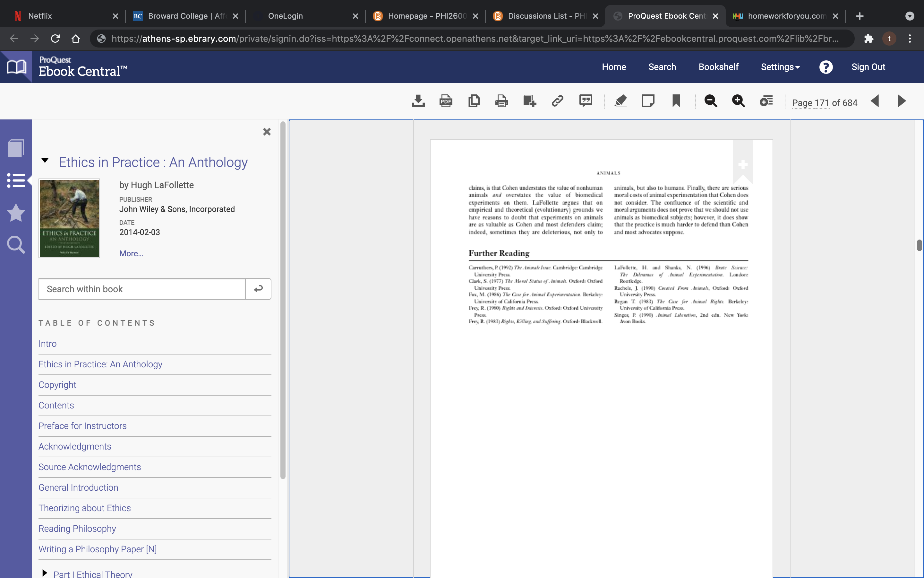Image resolution: width=924 pixels, height=578 pixels.
Task: Open the tab search dropdown arrow
Action: click(910, 16)
